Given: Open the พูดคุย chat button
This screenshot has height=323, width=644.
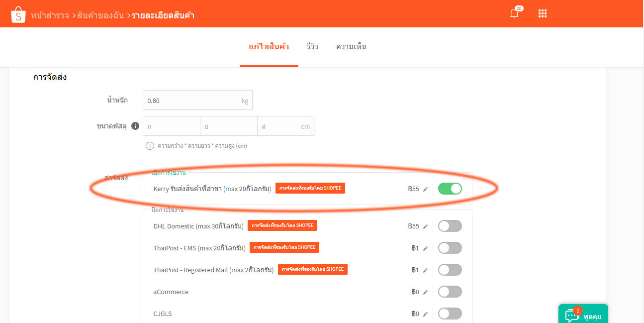Looking at the screenshot, I should coord(583,314).
